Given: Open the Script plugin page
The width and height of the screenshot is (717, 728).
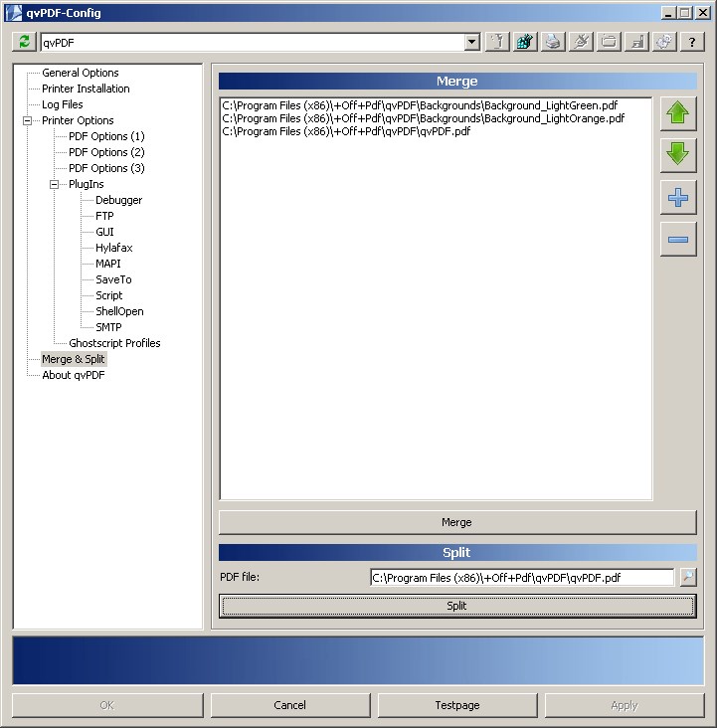Looking at the screenshot, I should click(x=108, y=295).
